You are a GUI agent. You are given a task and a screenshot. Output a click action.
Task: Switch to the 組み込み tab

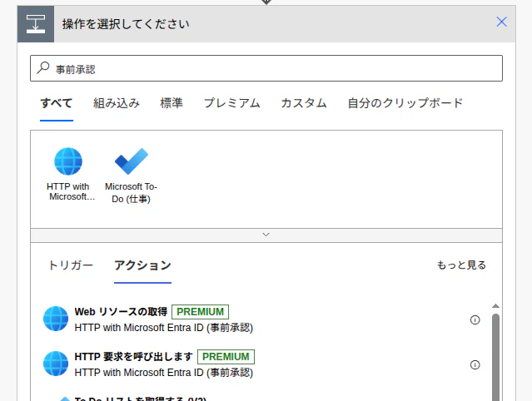117,102
